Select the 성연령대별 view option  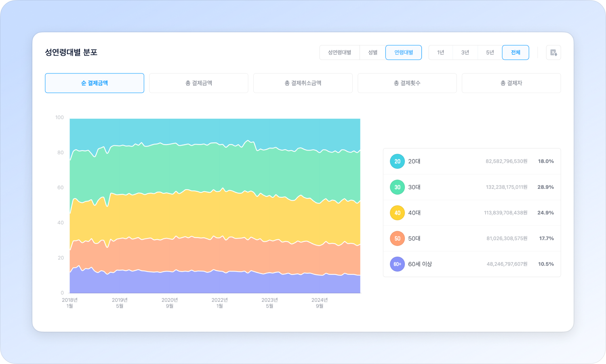tap(339, 52)
